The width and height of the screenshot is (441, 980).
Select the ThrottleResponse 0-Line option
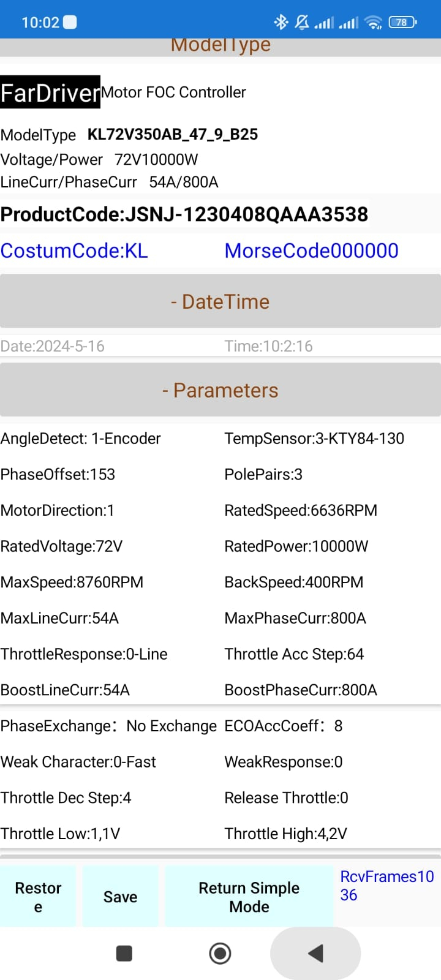point(84,654)
